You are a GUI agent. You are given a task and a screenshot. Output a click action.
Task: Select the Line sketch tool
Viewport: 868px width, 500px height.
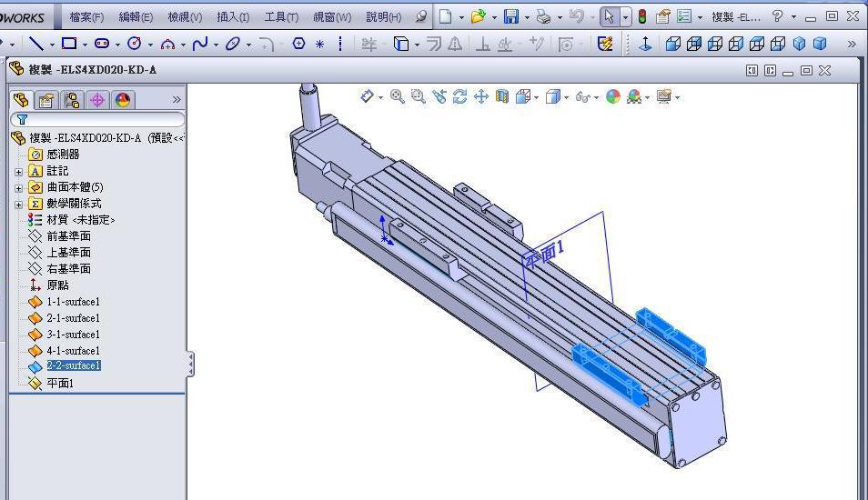point(35,44)
